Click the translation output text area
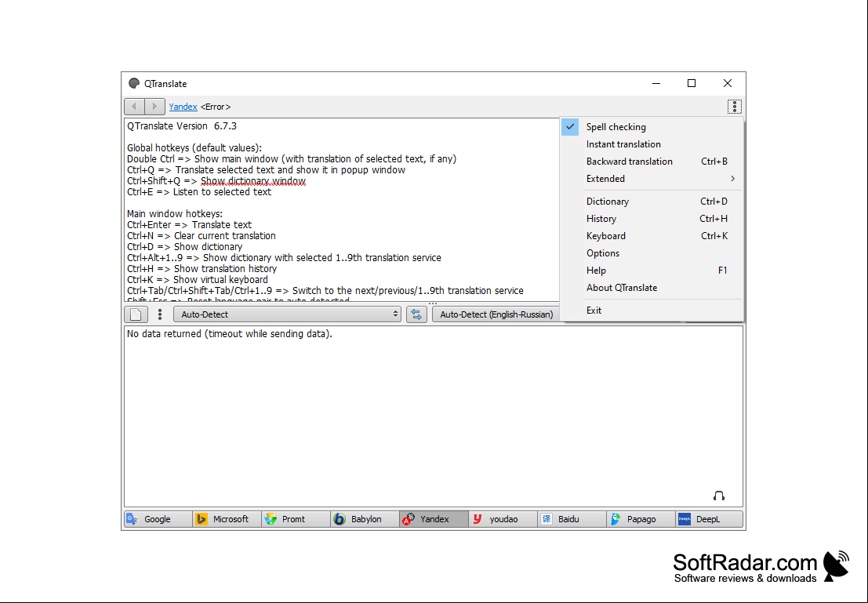This screenshot has width=868, height=603. coord(434,416)
